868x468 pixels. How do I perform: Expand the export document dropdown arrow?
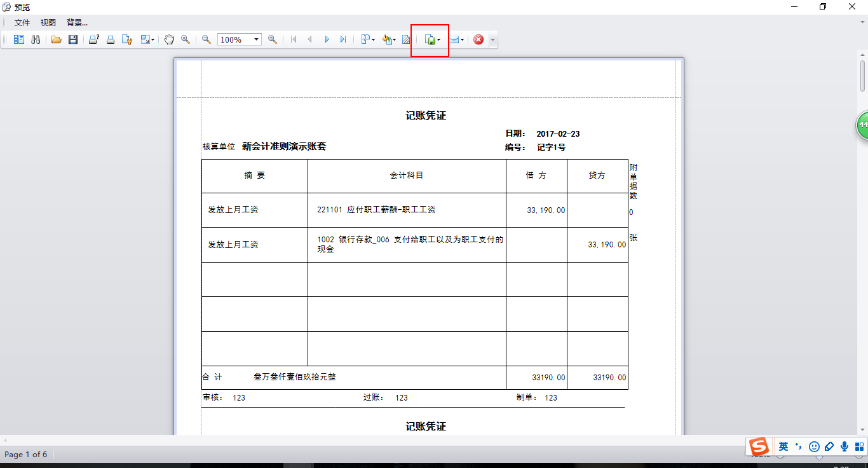pyautogui.click(x=439, y=40)
